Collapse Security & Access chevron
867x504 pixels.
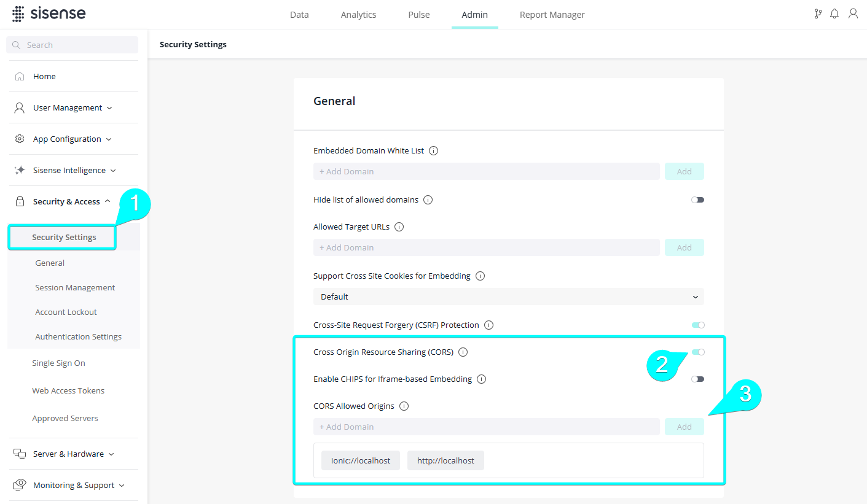click(108, 201)
